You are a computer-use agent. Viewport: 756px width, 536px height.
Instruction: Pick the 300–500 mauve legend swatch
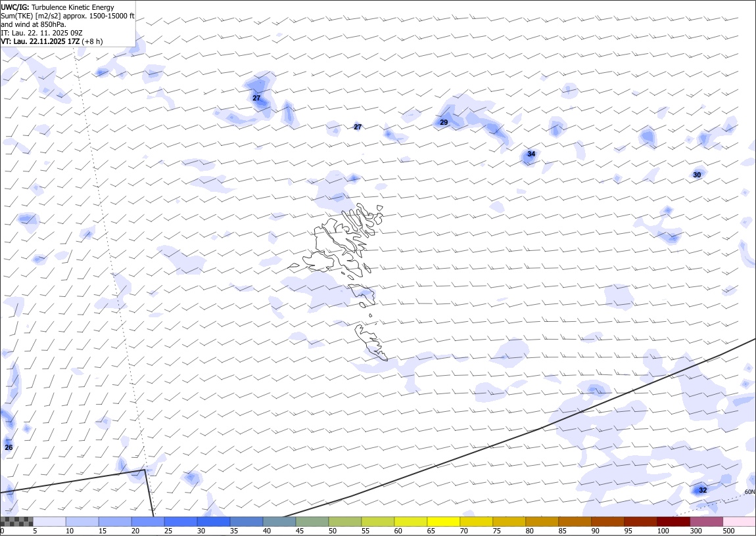click(706, 522)
